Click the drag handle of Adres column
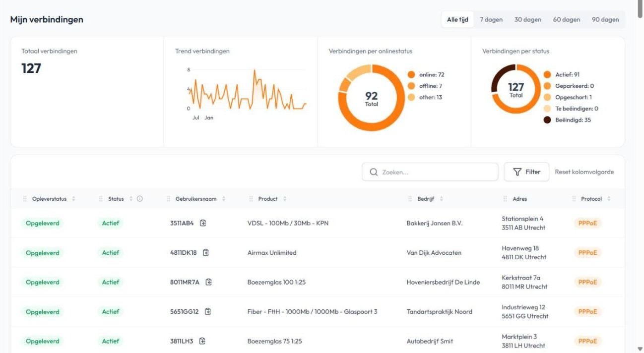Image resolution: width=644 pixels, height=353 pixels. coord(505,199)
